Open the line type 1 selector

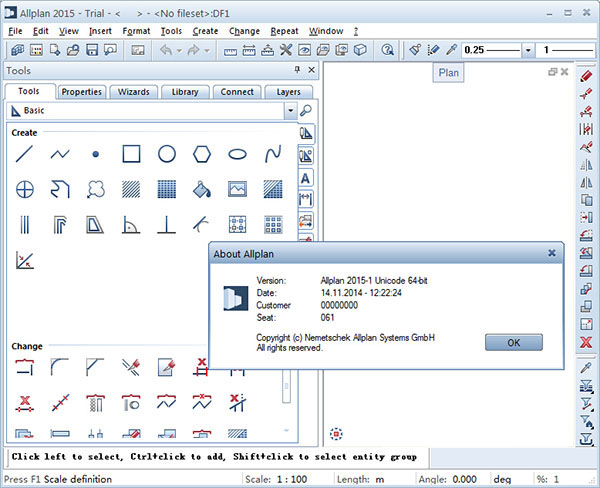click(566, 50)
